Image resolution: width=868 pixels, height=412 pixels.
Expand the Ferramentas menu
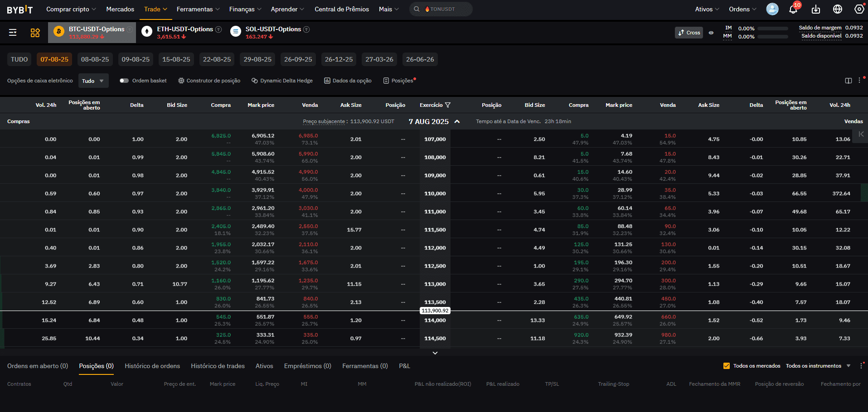pyautogui.click(x=198, y=9)
